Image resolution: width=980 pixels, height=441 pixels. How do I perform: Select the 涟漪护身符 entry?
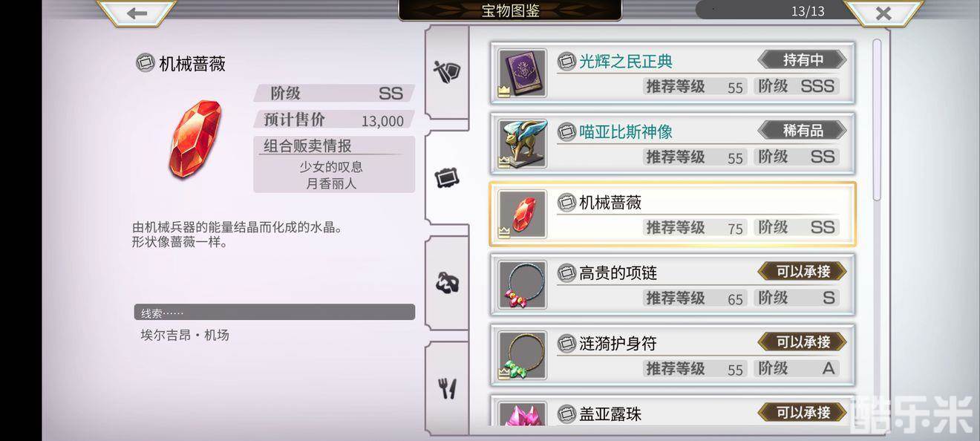[x=673, y=355]
